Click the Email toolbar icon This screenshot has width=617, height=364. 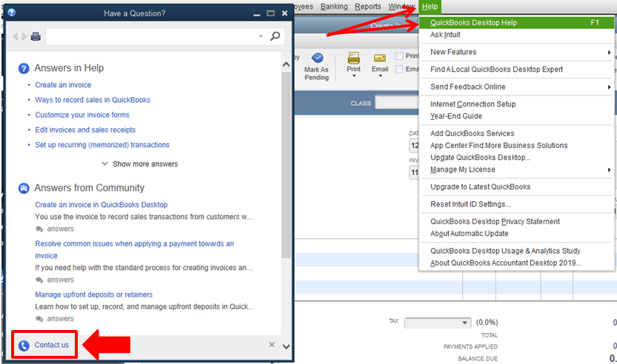click(380, 58)
